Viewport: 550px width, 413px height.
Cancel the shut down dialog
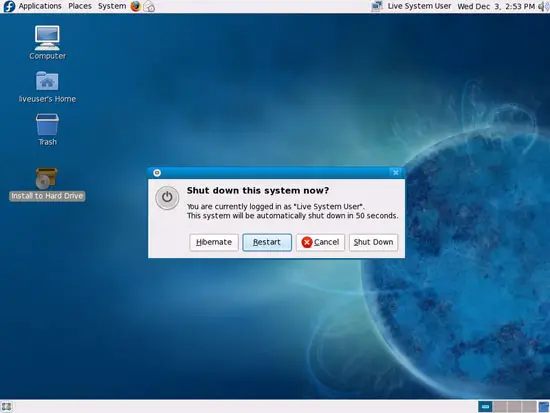point(320,242)
